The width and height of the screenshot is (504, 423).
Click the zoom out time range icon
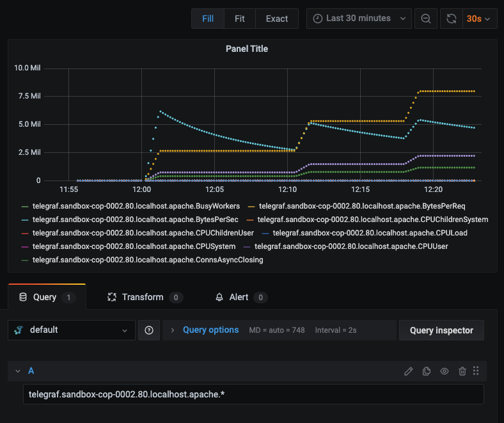(425, 19)
